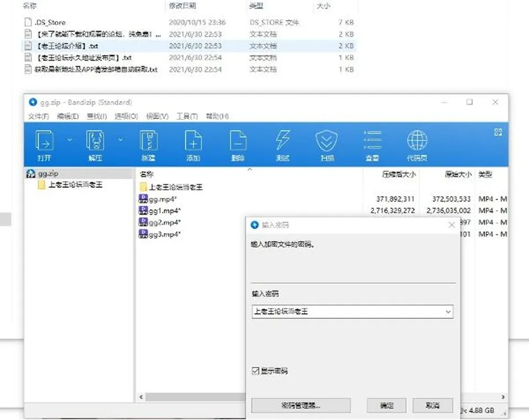Open the Find (查找) menu
Image resolution: width=529 pixels, height=420 pixels.
tap(97, 116)
